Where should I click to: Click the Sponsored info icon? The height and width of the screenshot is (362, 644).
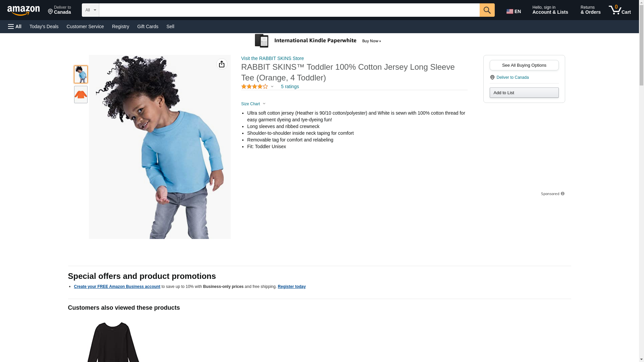(x=562, y=194)
